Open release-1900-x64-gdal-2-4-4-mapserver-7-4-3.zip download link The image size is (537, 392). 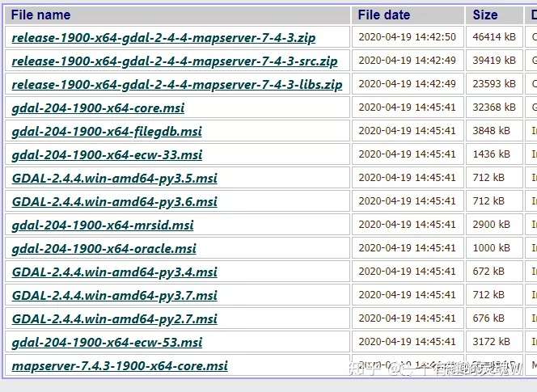[163, 38]
